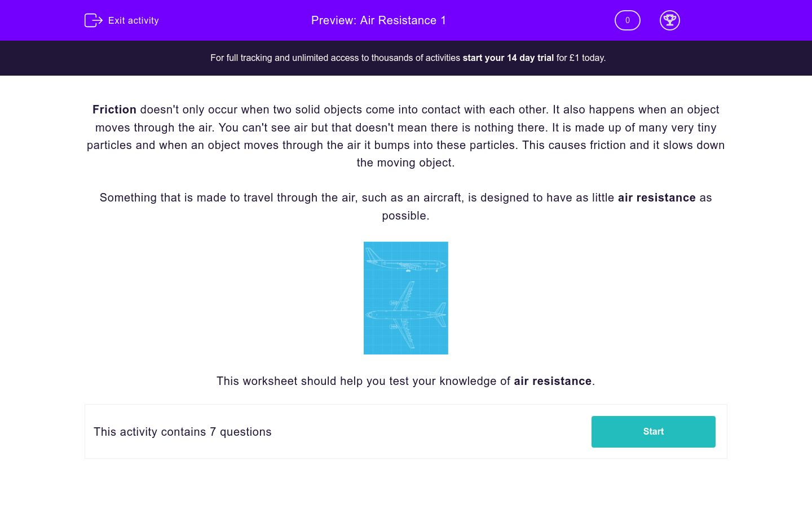Viewport: 812px width, 508px height.
Task: Click the question count text
Action: tap(182, 432)
